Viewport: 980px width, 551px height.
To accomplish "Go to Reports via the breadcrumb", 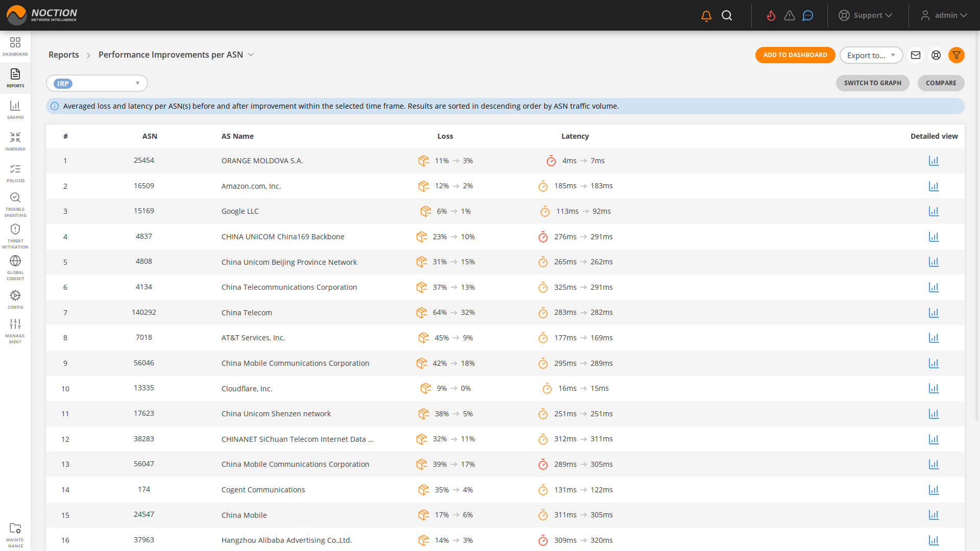I will coord(63,55).
